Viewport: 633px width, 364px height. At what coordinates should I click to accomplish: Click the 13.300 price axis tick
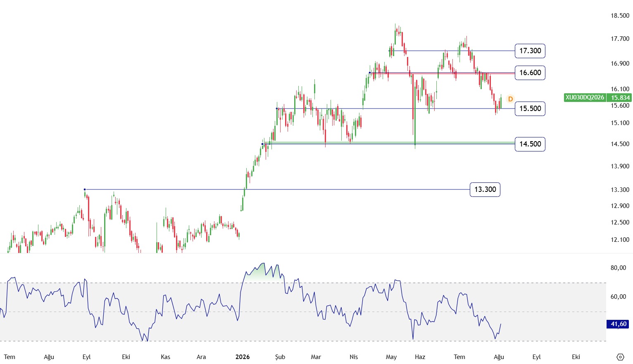620,190
